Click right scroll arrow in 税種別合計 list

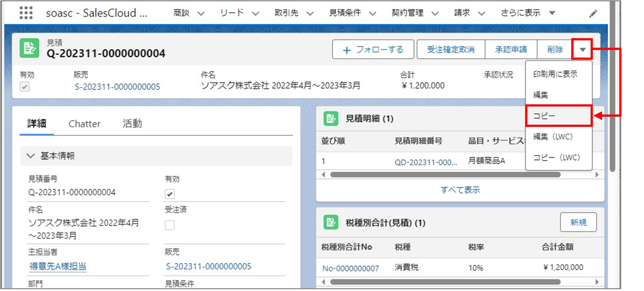pos(597,282)
